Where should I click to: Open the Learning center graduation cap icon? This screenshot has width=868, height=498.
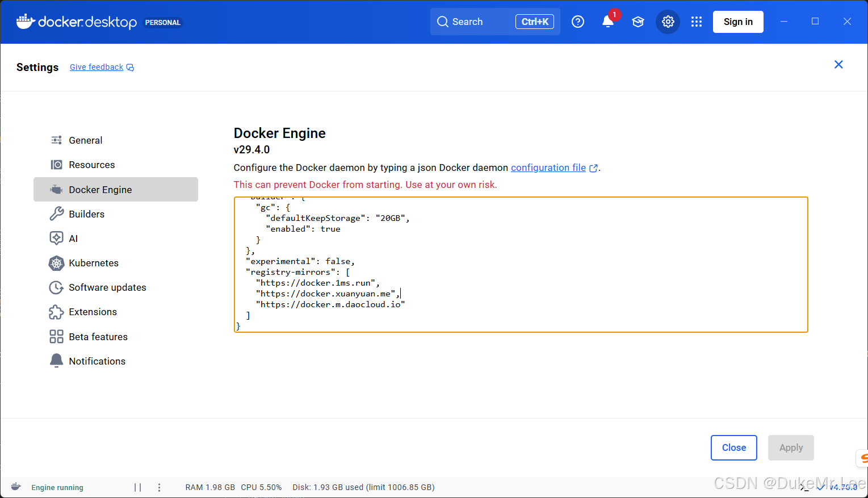click(638, 22)
